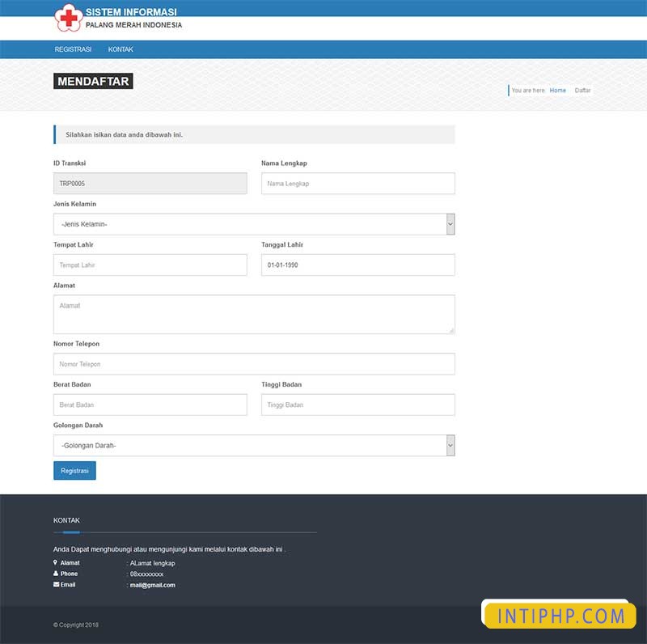Focus the Berat Badan input field
Screen dimensions: 647x644
coord(150,405)
